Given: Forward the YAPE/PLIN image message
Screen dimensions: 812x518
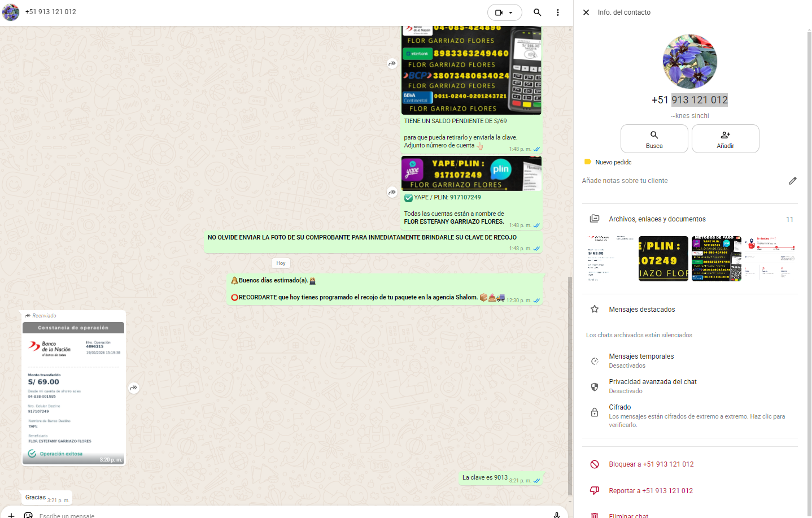Looking at the screenshot, I should tap(392, 193).
